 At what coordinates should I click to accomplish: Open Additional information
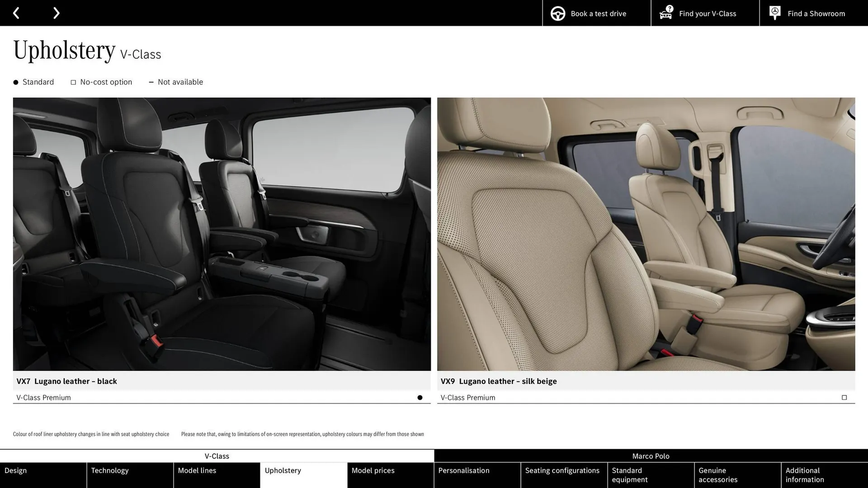[805, 475]
